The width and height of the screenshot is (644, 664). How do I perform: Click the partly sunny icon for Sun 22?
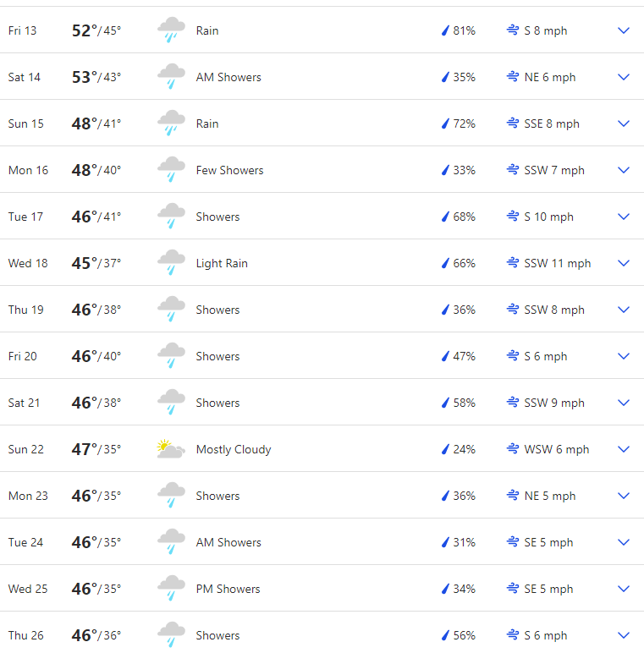(171, 449)
